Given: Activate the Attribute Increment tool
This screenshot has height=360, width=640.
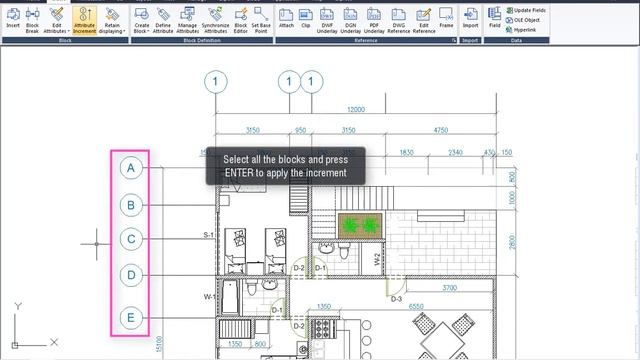Looking at the screenshot, I should [84, 20].
